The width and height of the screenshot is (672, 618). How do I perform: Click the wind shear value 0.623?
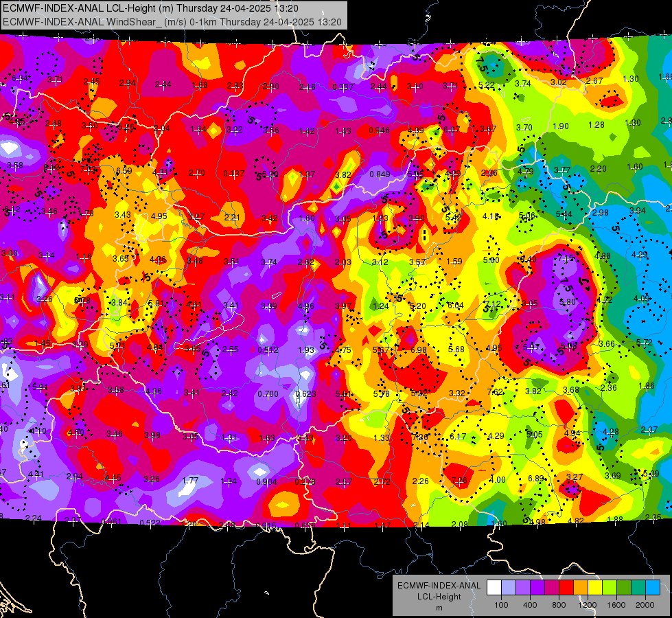(305, 393)
